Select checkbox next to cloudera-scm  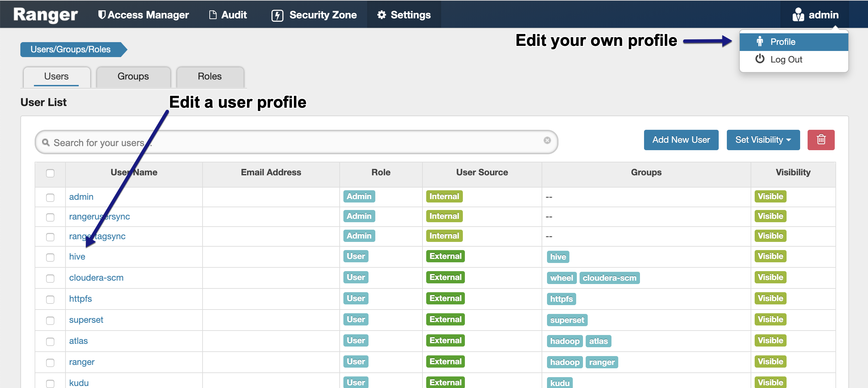coord(50,278)
